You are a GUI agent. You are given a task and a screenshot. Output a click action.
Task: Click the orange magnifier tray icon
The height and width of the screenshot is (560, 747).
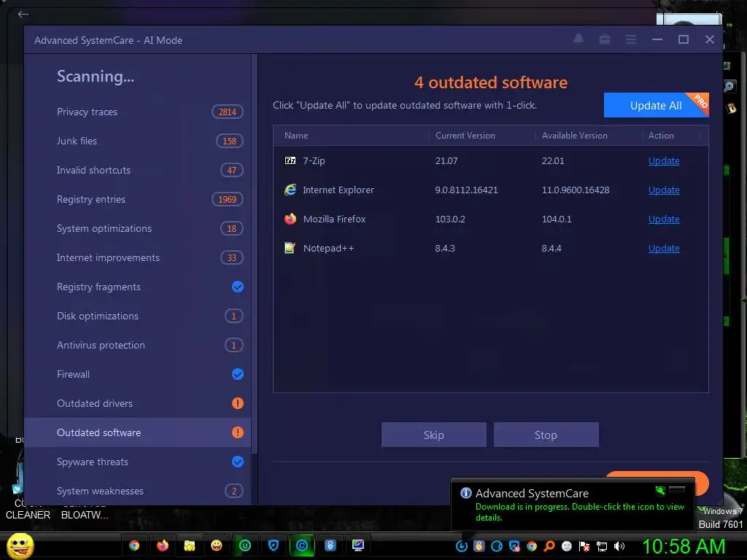(549, 546)
